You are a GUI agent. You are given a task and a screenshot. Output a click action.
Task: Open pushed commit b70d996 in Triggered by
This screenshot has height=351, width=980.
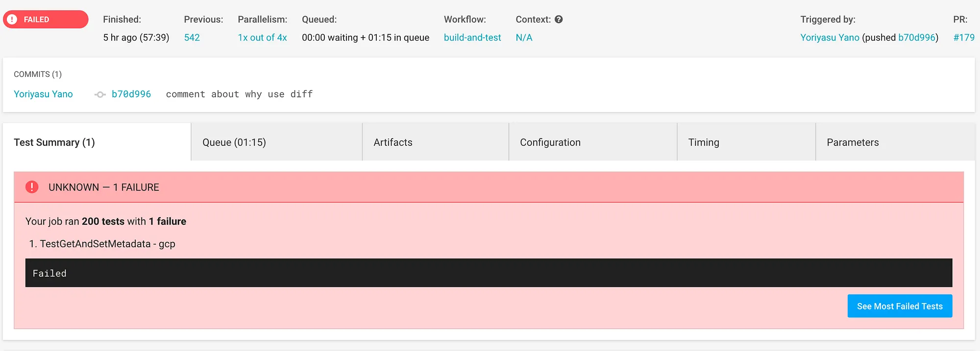[916, 38]
